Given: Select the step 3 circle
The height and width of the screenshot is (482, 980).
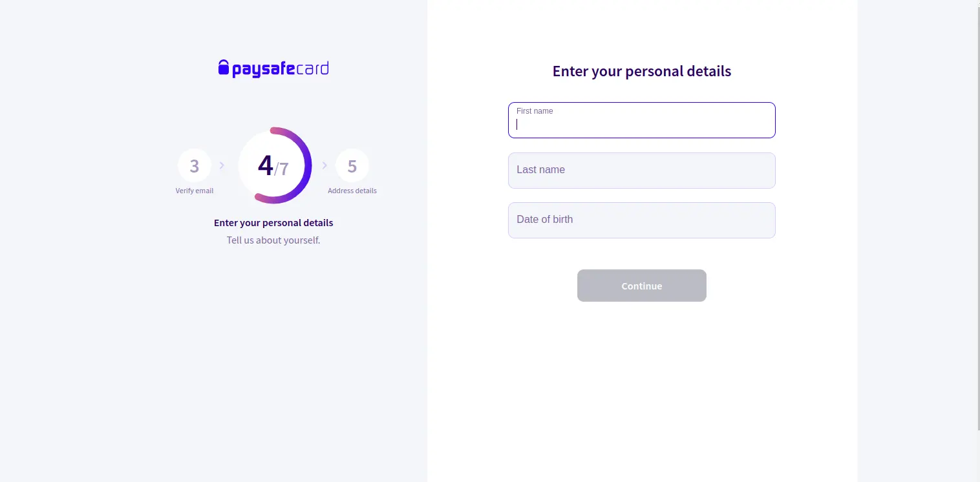Looking at the screenshot, I should click(195, 166).
